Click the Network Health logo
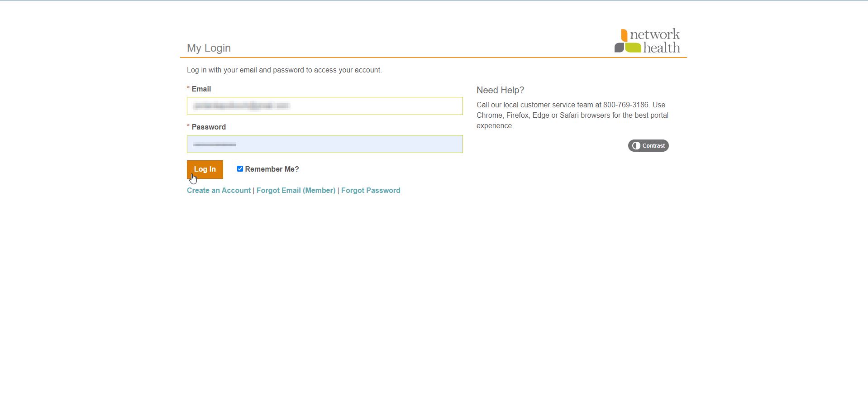 (x=647, y=41)
